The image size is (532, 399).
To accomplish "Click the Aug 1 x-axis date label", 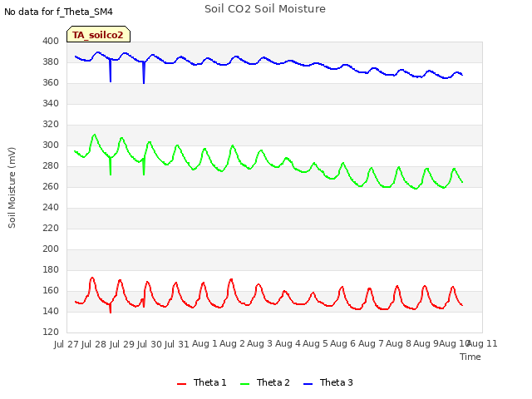I will (204, 344).
